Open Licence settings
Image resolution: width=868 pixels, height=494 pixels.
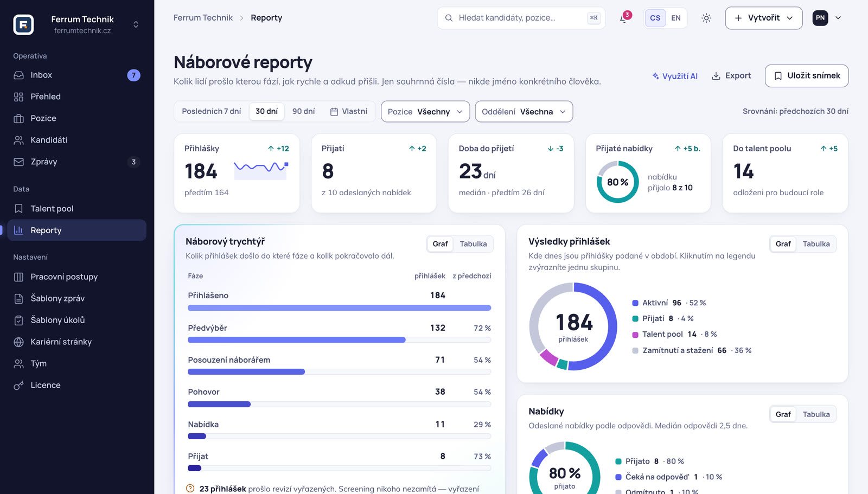pyautogui.click(x=77, y=385)
